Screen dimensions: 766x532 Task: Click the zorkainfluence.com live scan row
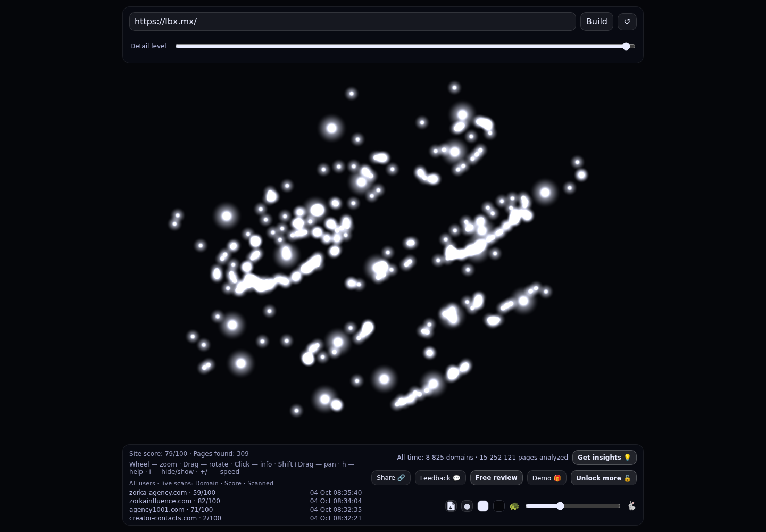coord(245,501)
